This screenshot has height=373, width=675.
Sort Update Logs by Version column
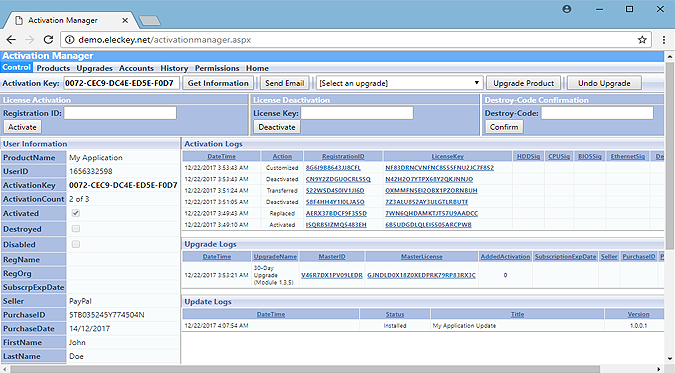[x=638, y=314]
